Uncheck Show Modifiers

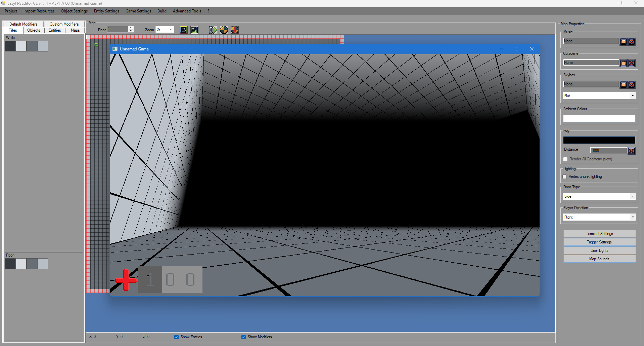point(243,337)
